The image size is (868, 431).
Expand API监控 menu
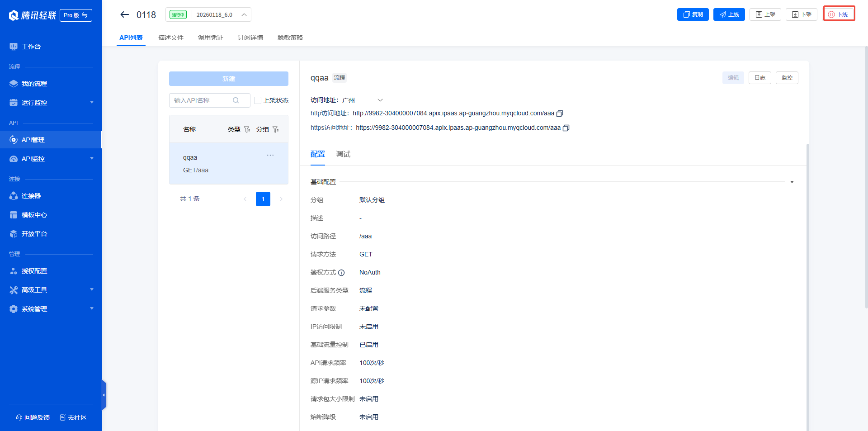51,159
